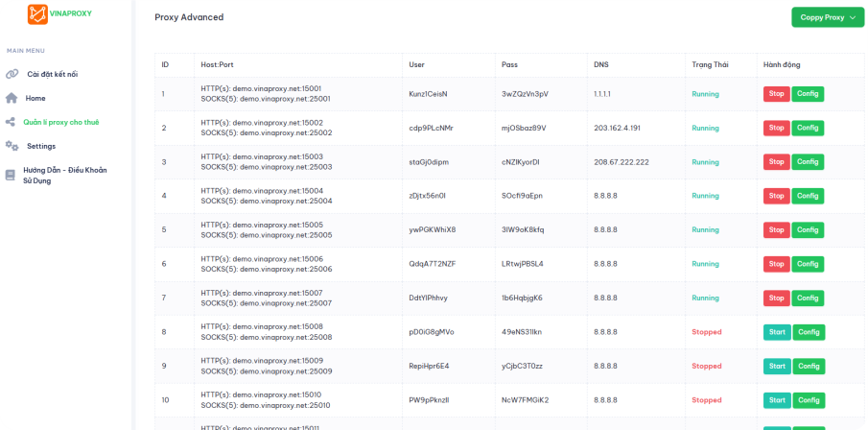Click the User column header

[417, 65]
